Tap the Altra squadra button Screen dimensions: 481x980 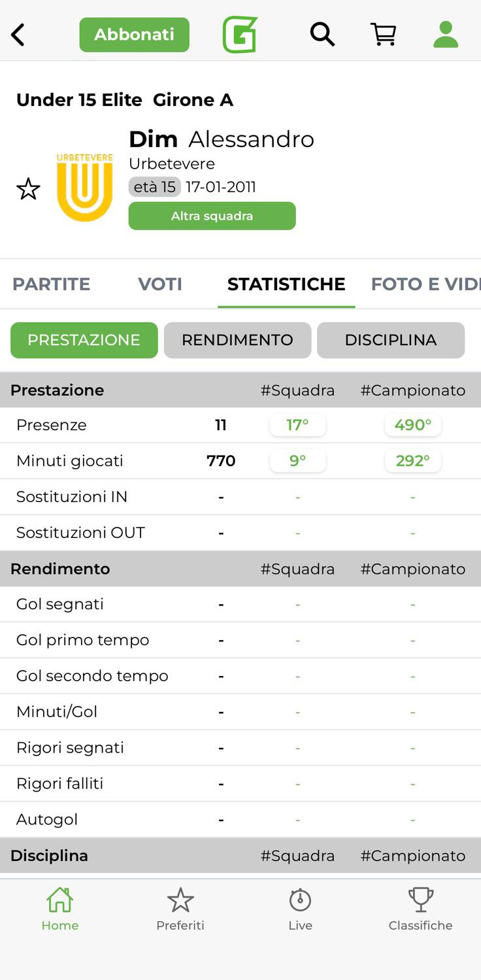point(212,216)
